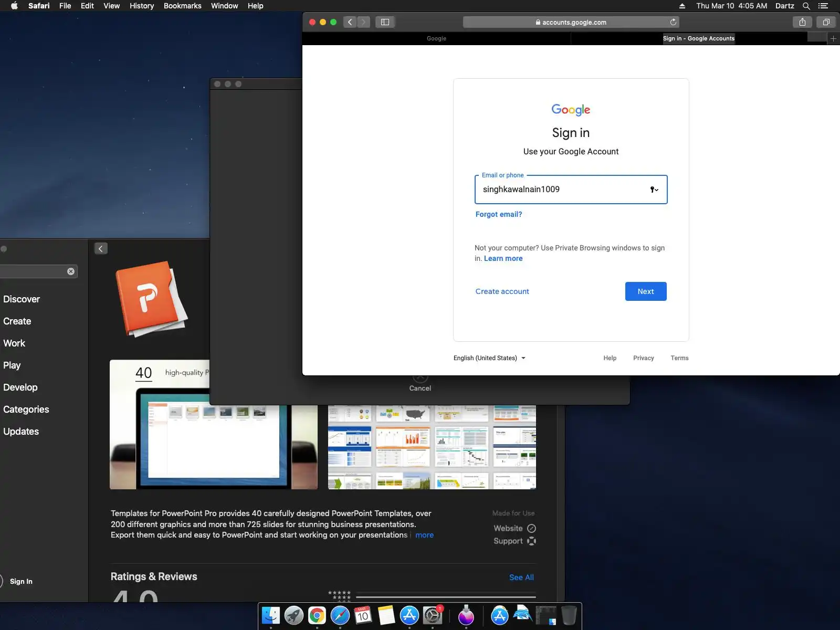Open the Safari menu
Image resolution: width=840 pixels, height=630 pixels.
click(x=39, y=6)
